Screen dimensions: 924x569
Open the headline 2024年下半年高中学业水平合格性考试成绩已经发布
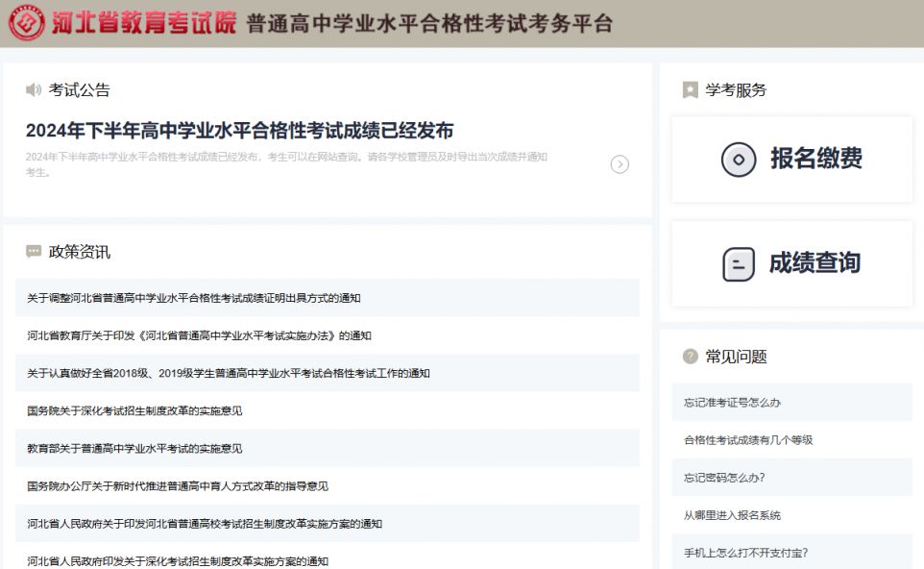pos(239,131)
